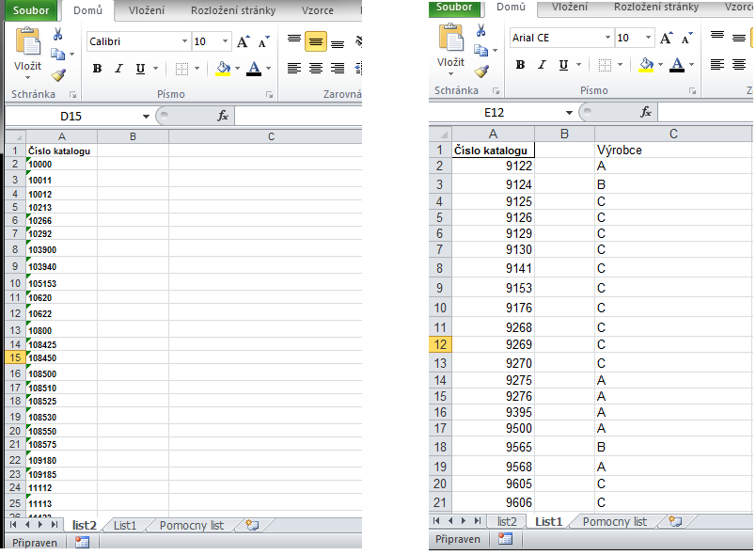Increase font size in right window
The width and height of the screenshot is (756, 555).
pos(667,38)
